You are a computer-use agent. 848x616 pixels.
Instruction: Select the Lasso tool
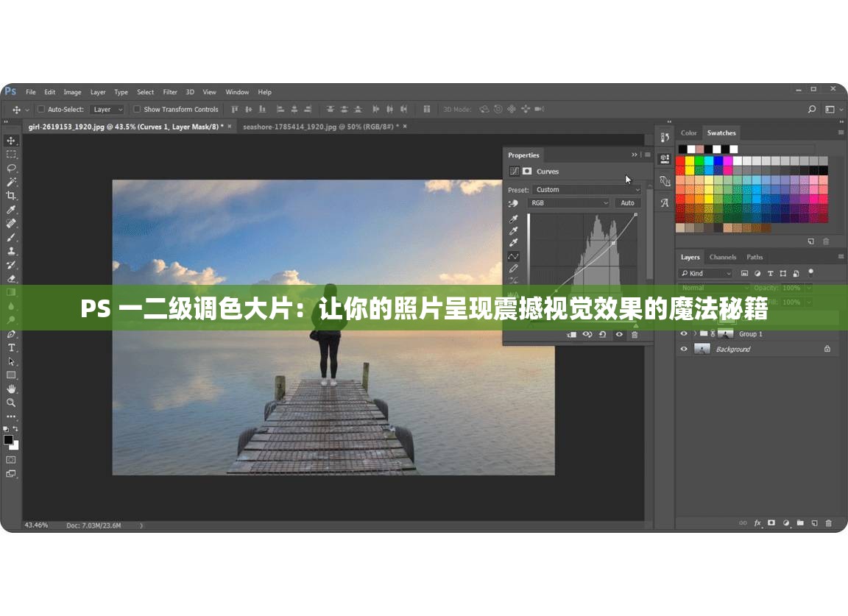click(x=11, y=168)
